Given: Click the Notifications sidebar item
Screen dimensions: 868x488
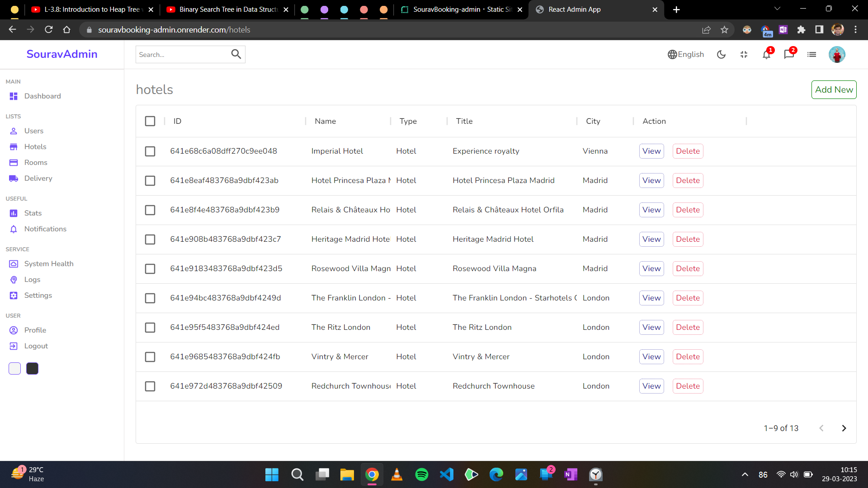Looking at the screenshot, I should (45, 229).
